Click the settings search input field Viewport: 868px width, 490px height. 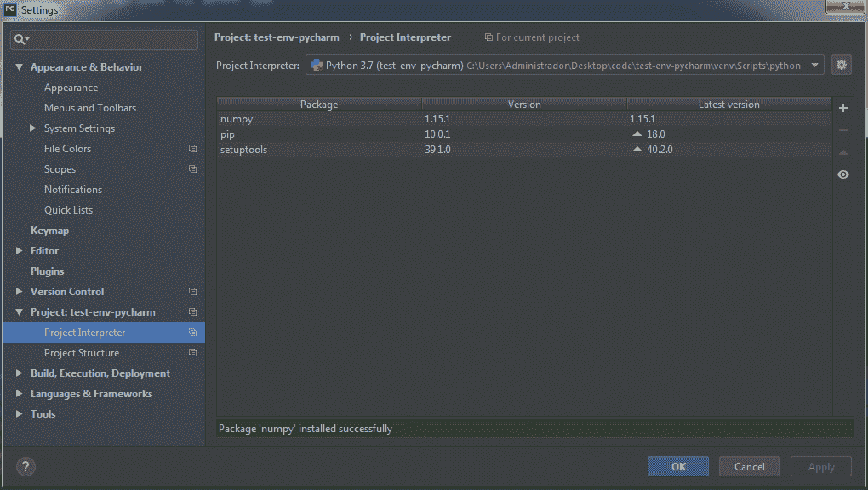pos(111,40)
